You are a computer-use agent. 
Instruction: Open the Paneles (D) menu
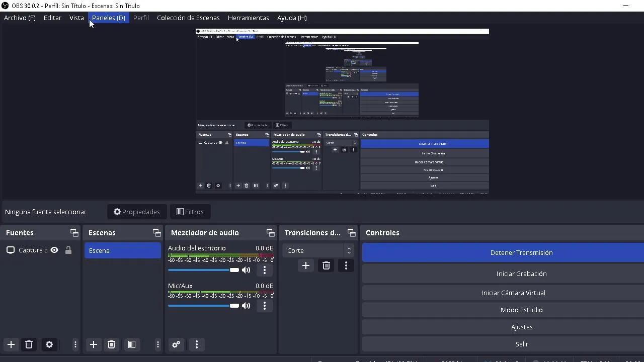click(109, 18)
